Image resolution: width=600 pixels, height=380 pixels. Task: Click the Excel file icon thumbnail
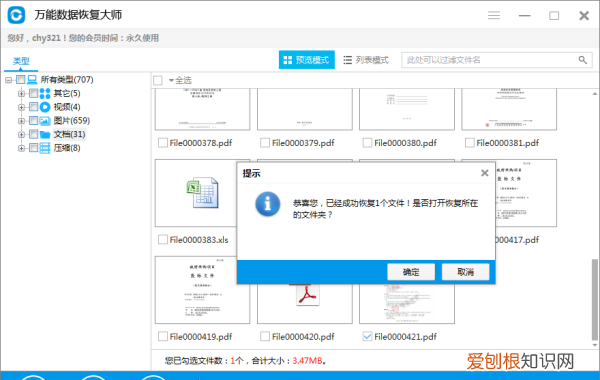[x=202, y=193]
